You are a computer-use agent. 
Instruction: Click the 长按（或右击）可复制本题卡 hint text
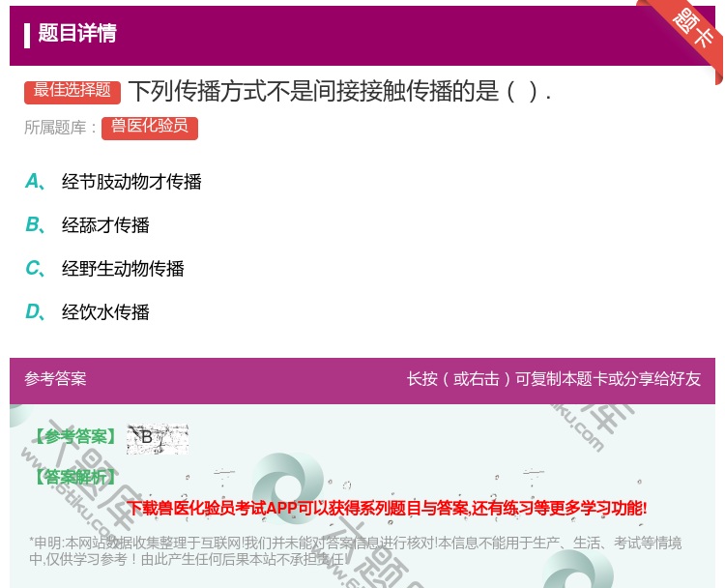click(554, 379)
